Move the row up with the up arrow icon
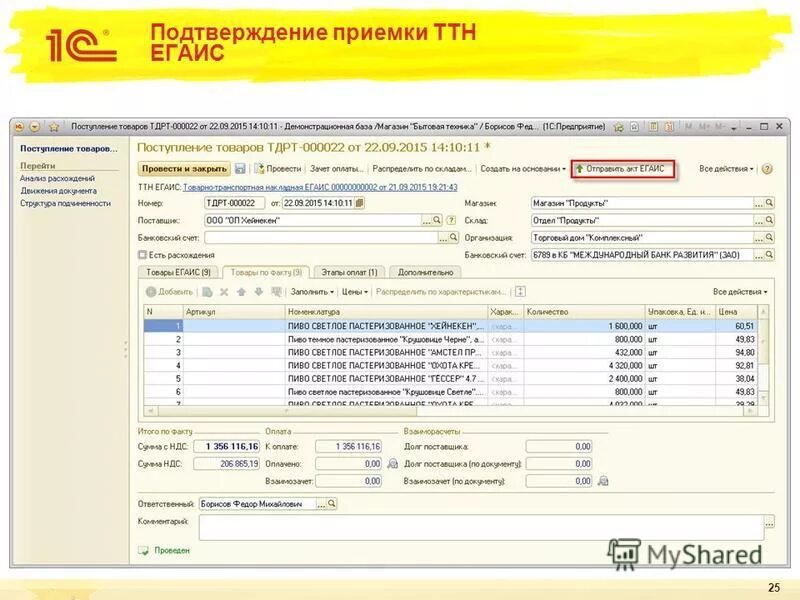Screen dimensions: 800x600 click(241, 292)
